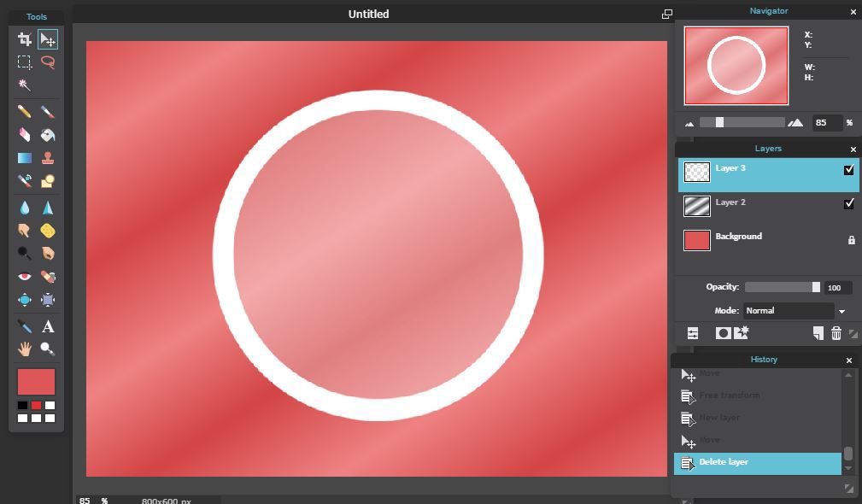Open the main foreground color swatch
The image size is (862, 504).
tap(36, 382)
